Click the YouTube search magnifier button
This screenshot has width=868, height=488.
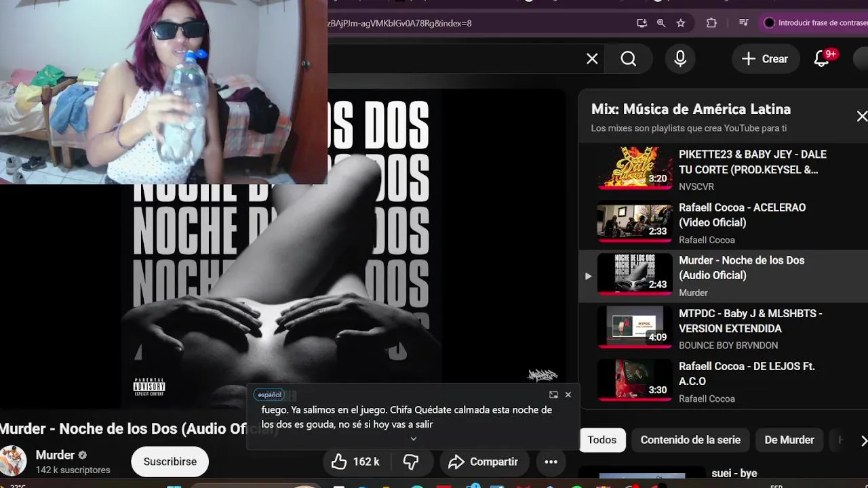tap(629, 59)
